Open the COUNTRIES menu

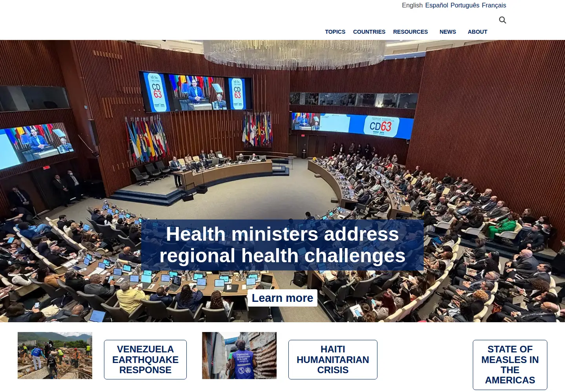point(369,32)
